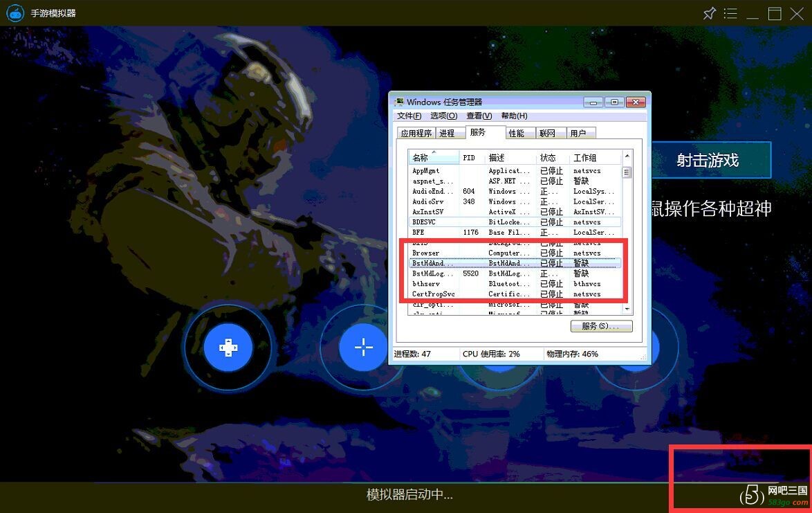Switch to the 进程 tab
The width and height of the screenshot is (812, 513).
pyautogui.click(x=450, y=133)
